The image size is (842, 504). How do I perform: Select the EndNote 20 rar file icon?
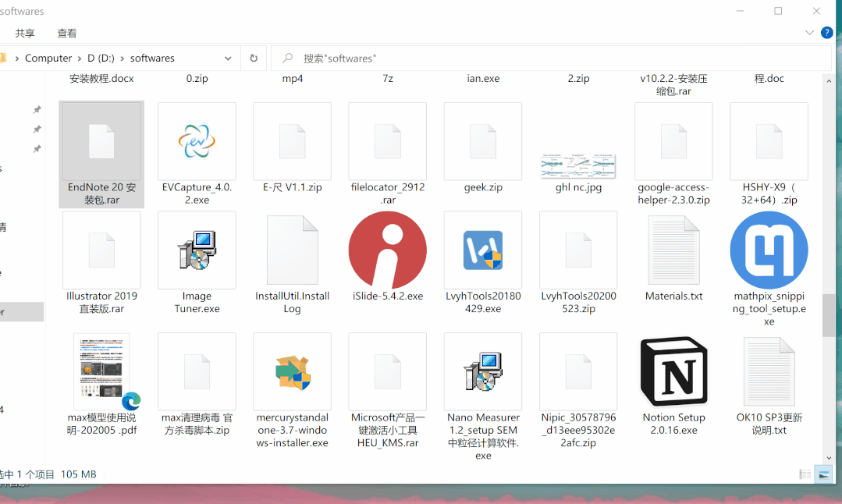101,141
